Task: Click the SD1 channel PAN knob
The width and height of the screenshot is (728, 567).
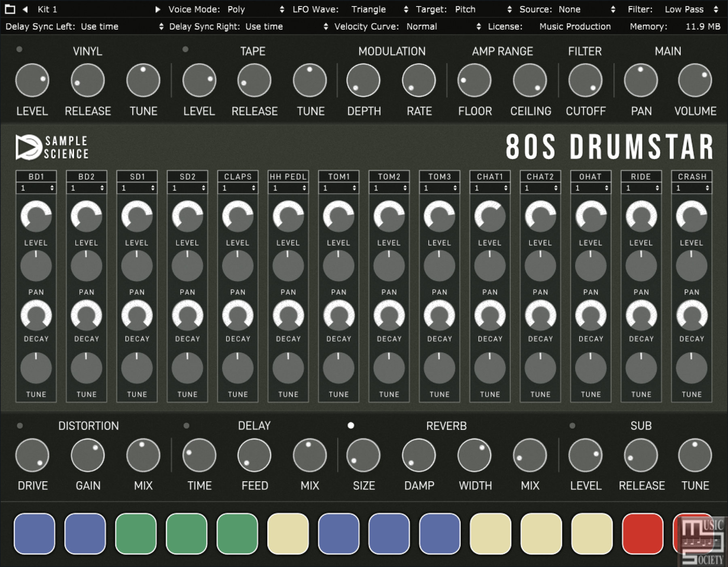Action: [x=137, y=266]
